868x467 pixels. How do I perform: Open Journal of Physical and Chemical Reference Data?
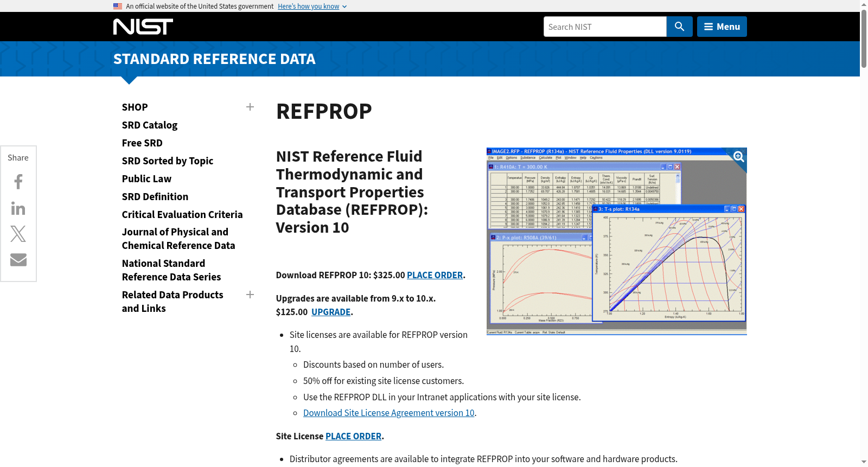tap(178, 239)
